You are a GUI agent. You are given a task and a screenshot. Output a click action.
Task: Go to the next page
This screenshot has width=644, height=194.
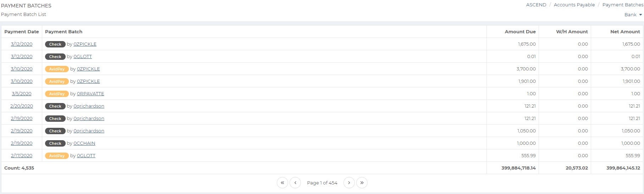[349, 183]
